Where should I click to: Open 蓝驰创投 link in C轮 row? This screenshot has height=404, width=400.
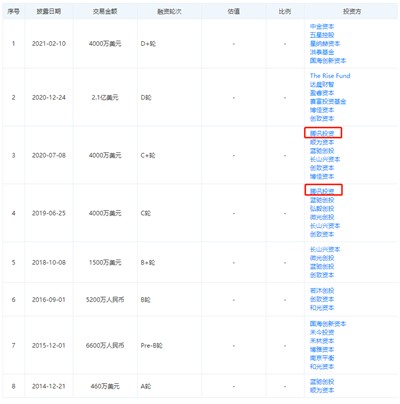[x=322, y=200]
